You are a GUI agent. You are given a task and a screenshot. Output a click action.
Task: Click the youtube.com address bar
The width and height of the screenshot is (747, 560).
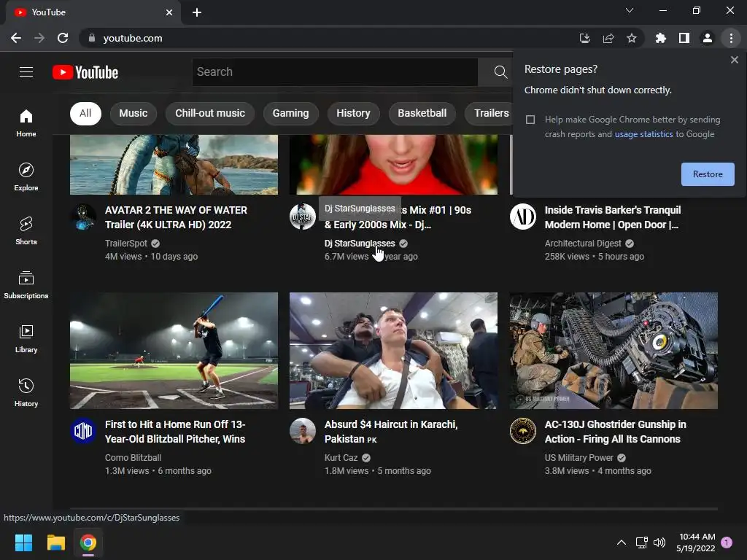329,38
